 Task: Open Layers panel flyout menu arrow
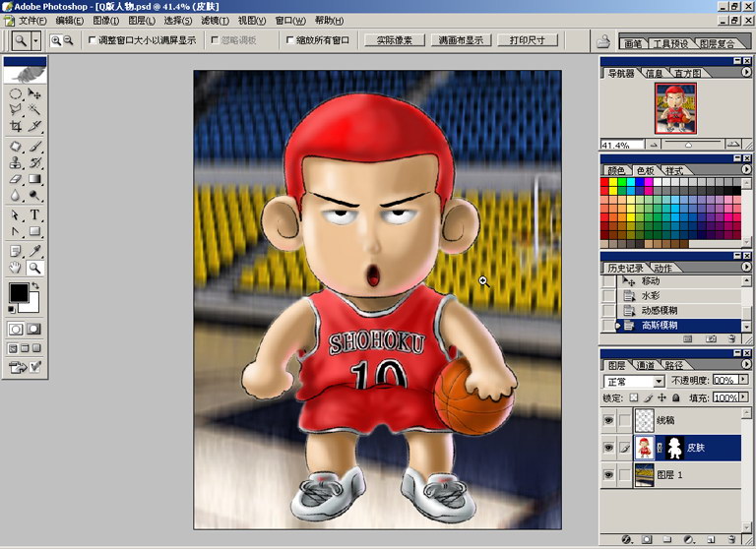(x=746, y=364)
